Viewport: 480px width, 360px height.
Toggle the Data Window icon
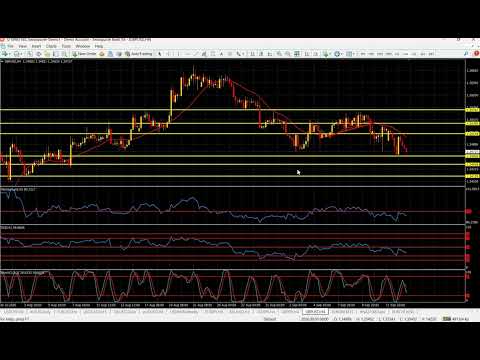pyautogui.click(x=39, y=54)
